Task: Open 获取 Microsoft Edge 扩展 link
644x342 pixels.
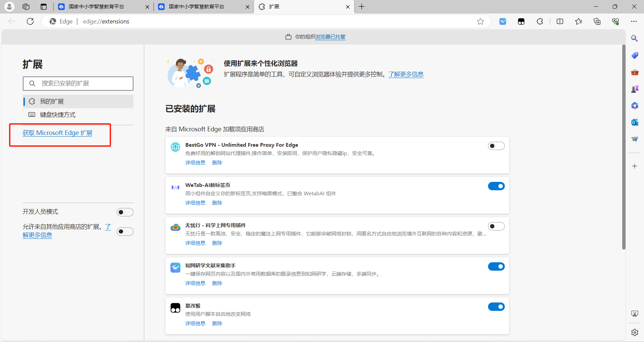Action: click(x=58, y=133)
